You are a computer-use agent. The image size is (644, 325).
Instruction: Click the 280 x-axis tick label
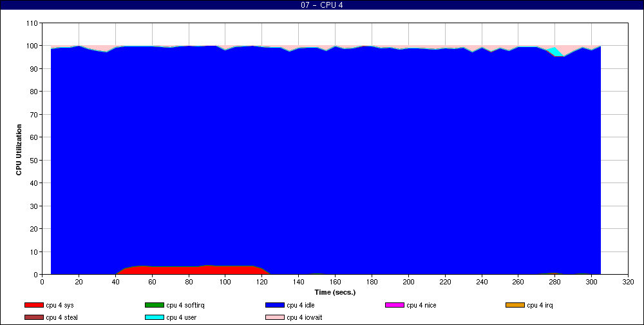pyautogui.click(x=555, y=282)
